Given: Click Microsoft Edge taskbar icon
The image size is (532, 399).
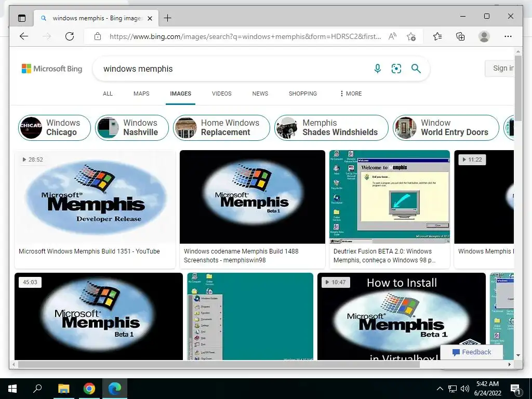Looking at the screenshot, I should tap(115, 389).
